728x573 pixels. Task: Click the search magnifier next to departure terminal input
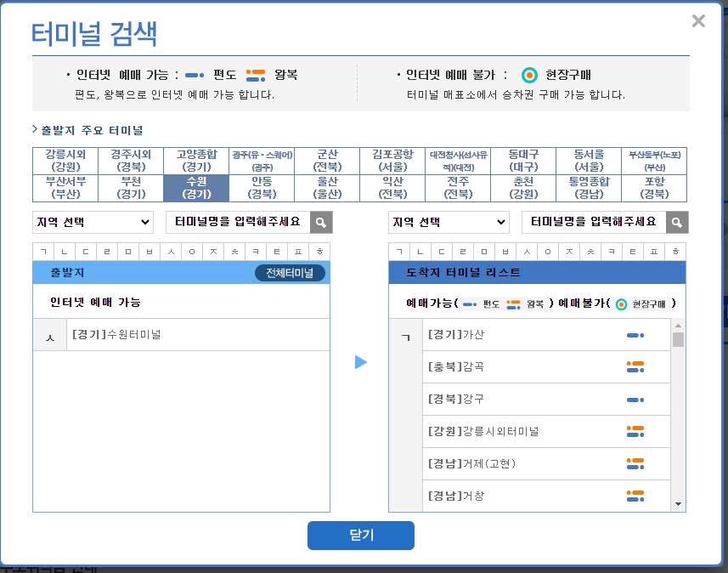[x=320, y=222]
